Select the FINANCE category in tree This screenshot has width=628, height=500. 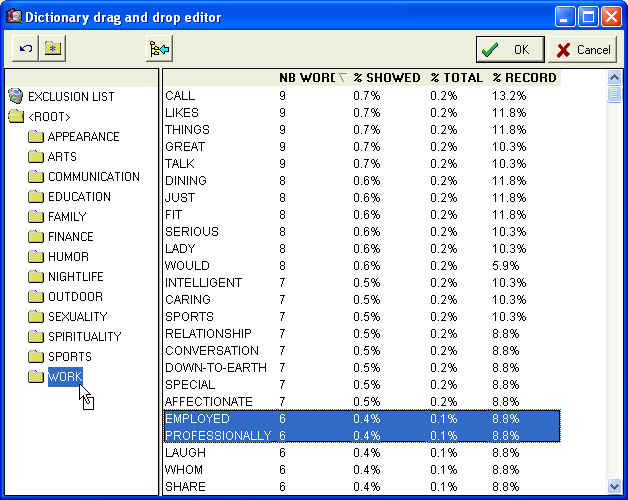point(70,237)
